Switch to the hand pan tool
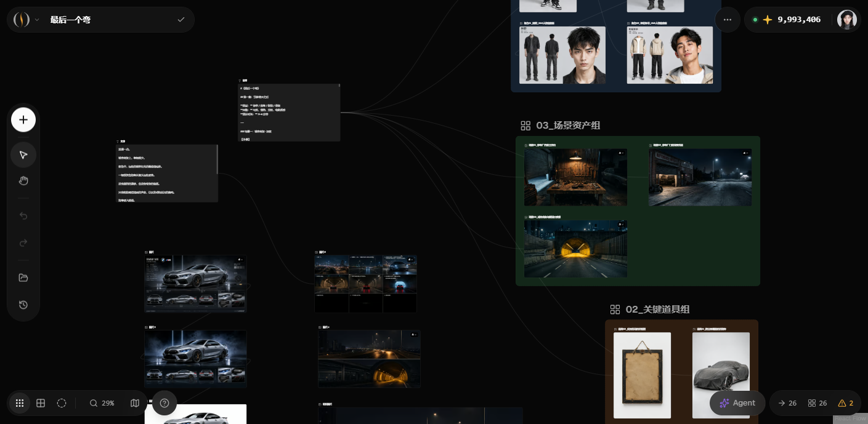This screenshot has height=424, width=868. (23, 181)
